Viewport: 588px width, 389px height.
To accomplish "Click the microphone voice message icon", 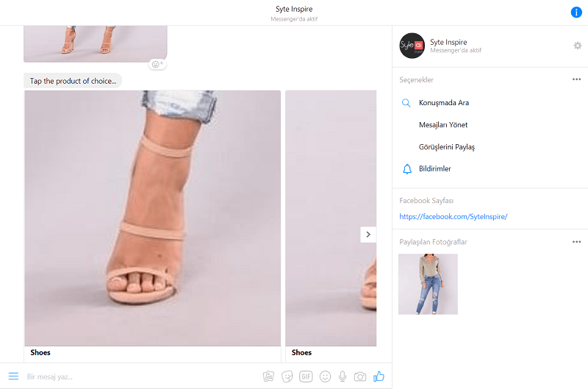I will coord(343,376).
